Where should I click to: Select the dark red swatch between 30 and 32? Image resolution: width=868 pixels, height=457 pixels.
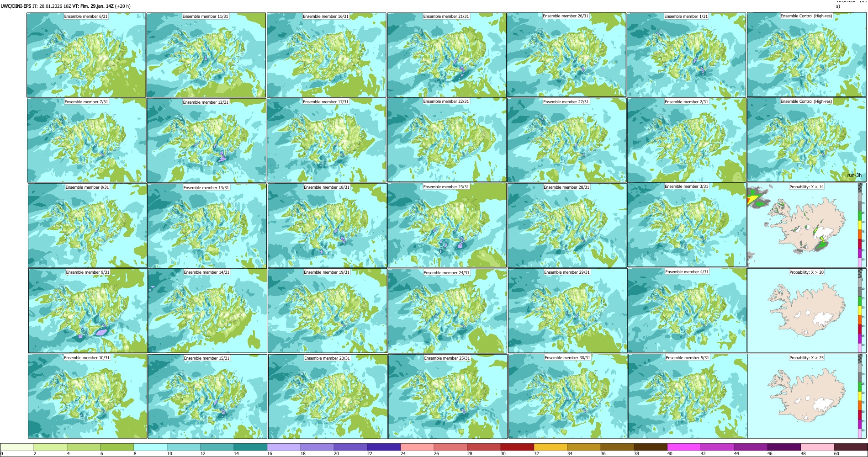pyautogui.click(x=517, y=447)
